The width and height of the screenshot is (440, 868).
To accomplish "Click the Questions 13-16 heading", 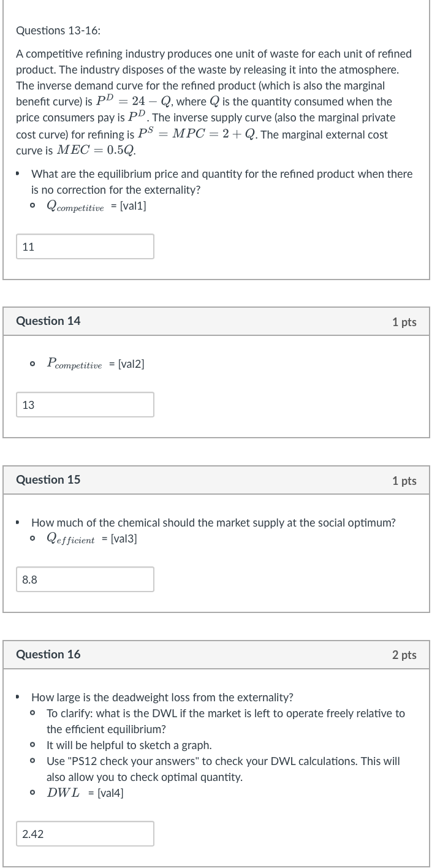I will [x=59, y=30].
